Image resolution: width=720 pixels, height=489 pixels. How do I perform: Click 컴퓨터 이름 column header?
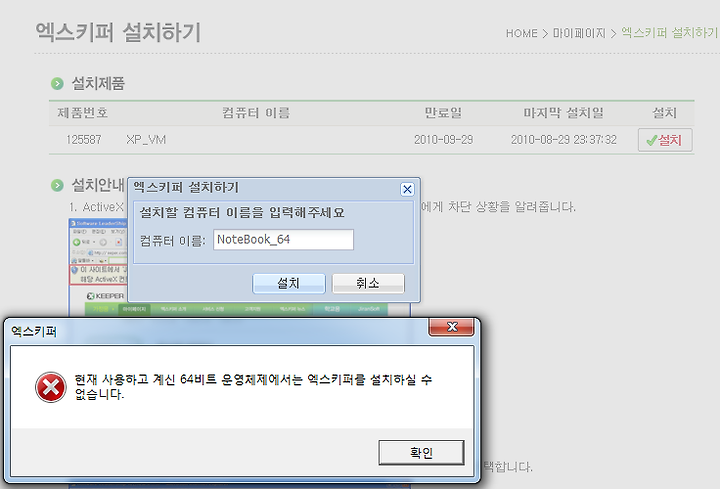pyautogui.click(x=256, y=112)
